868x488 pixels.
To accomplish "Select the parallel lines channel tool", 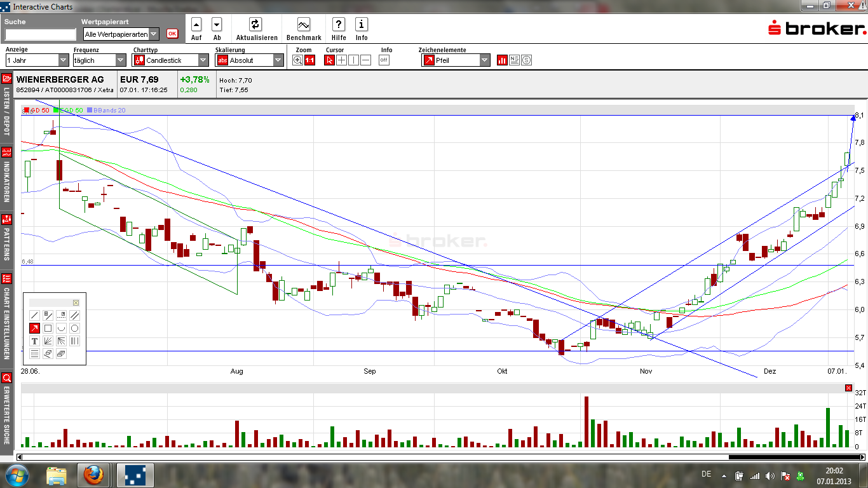I will (x=74, y=315).
